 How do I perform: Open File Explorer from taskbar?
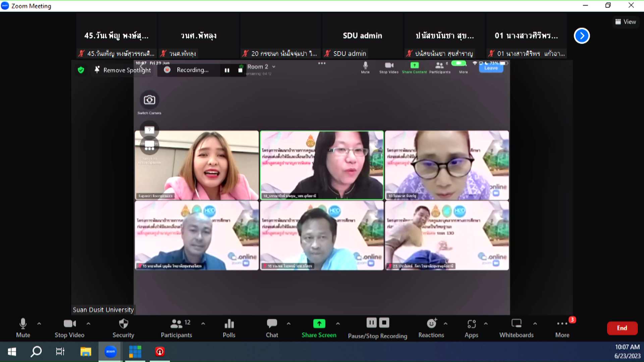pos(86,352)
